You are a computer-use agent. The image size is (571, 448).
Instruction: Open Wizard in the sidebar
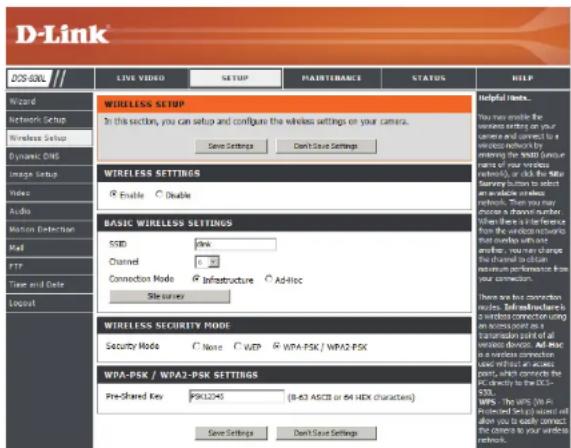click(x=50, y=101)
